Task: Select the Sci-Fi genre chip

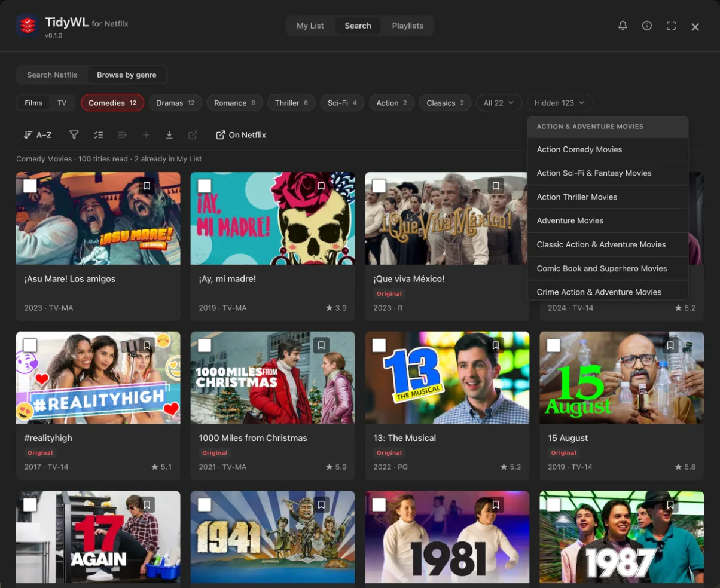Action: (342, 103)
